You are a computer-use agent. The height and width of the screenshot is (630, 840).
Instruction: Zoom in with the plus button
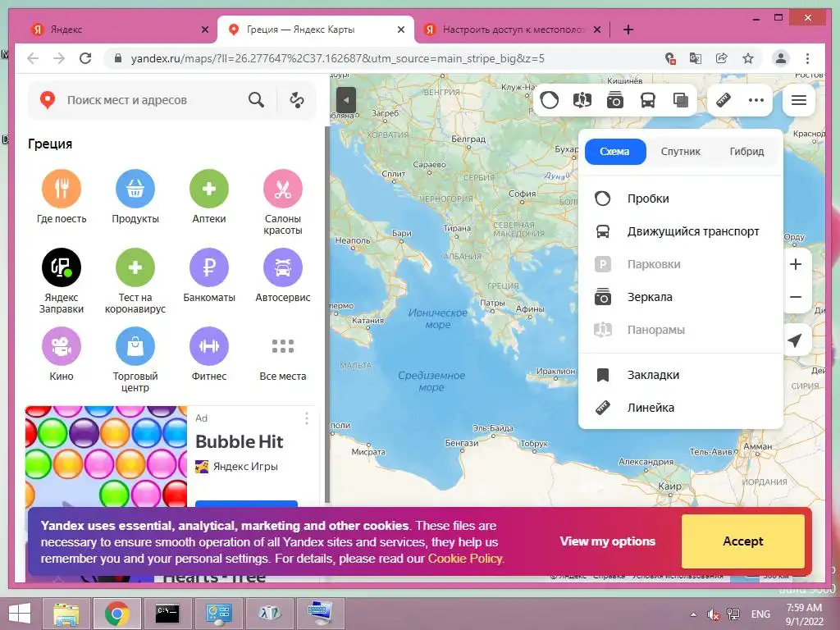click(796, 264)
